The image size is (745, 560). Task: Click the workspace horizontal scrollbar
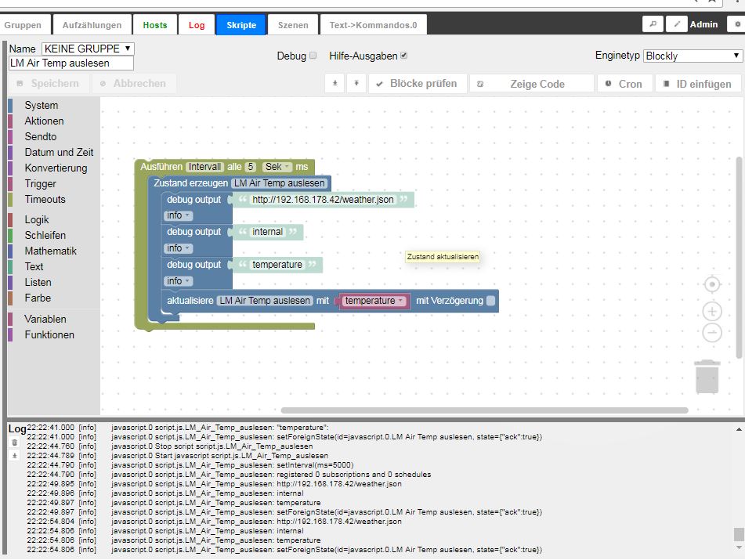point(485,410)
